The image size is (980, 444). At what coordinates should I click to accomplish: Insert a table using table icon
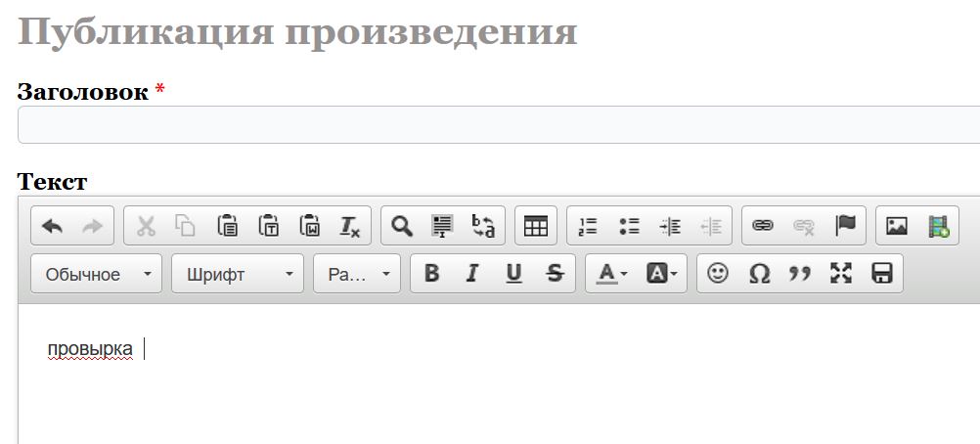point(535,226)
